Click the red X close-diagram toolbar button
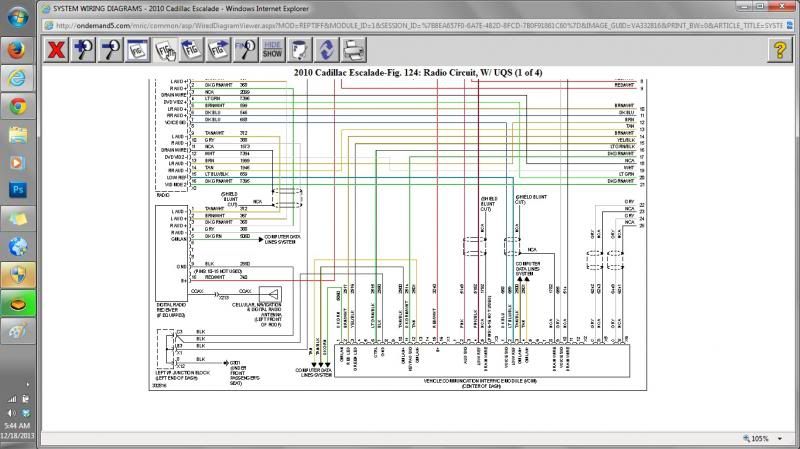This screenshot has height=449, width=800. pyautogui.click(x=56, y=50)
